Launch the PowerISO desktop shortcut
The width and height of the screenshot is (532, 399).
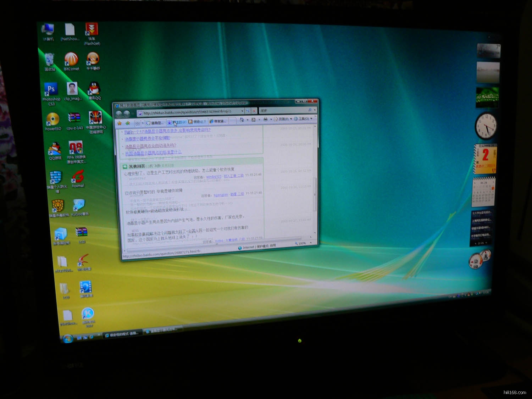point(53,120)
